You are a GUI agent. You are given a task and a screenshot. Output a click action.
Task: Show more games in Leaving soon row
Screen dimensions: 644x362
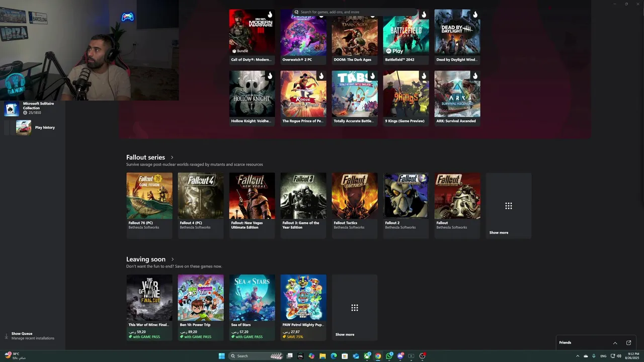(x=355, y=307)
